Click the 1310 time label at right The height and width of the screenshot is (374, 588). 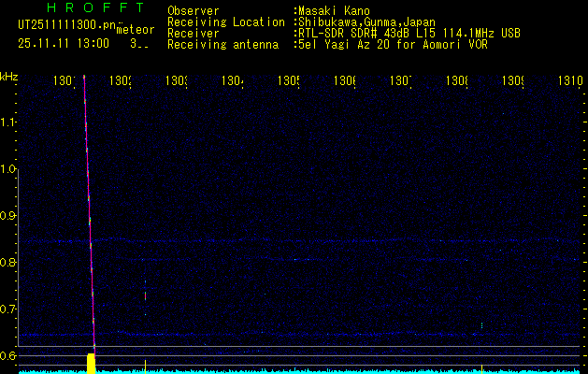tap(570, 82)
